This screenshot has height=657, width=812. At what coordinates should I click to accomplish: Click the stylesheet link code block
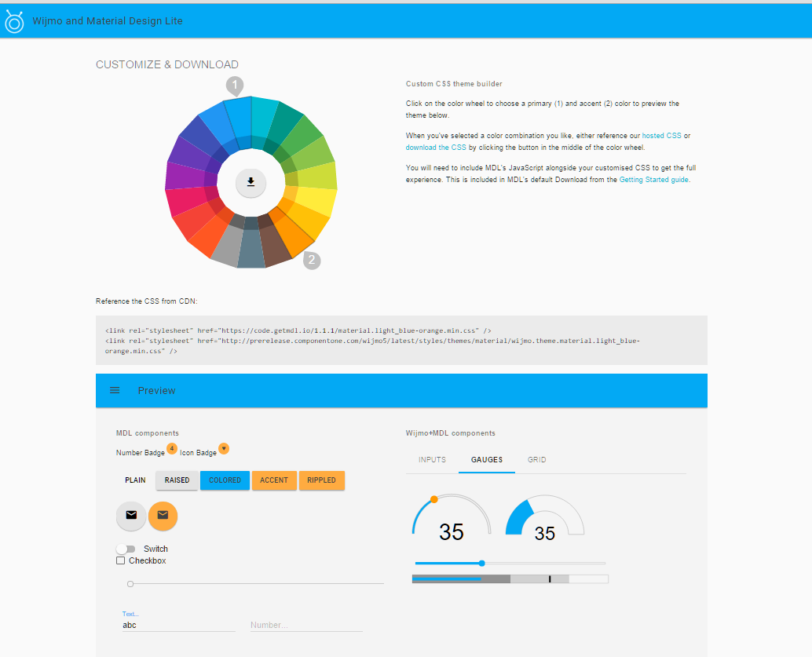(401, 341)
